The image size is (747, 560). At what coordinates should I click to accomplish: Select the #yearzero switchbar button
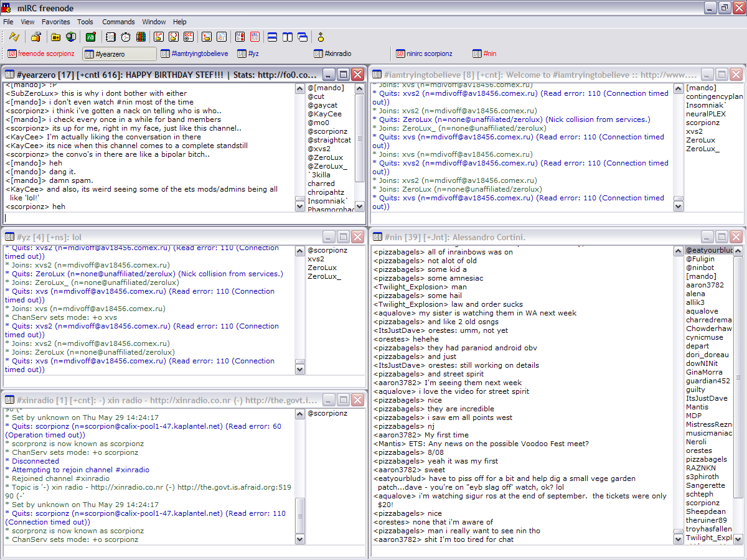(x=120, y=54)
